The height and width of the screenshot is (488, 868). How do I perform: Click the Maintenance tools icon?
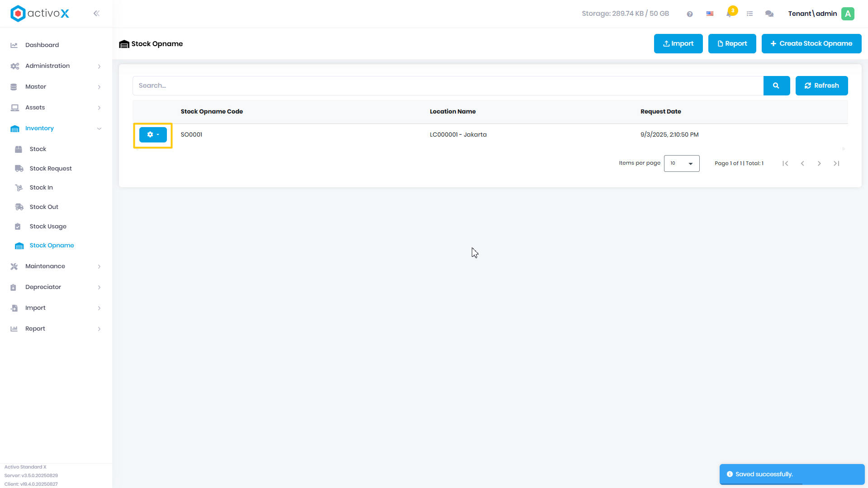tap(14, 266)
